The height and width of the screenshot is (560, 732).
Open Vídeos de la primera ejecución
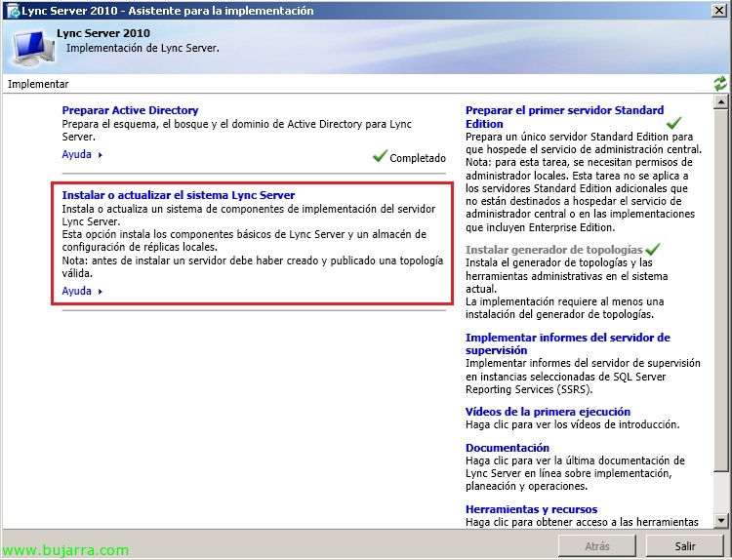point(548,412)
